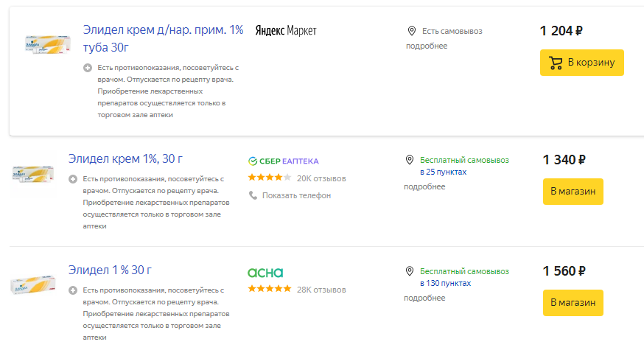Click the contraindications warning text in the СБЕР ЕАПТЕКА listing

[156, 203]
